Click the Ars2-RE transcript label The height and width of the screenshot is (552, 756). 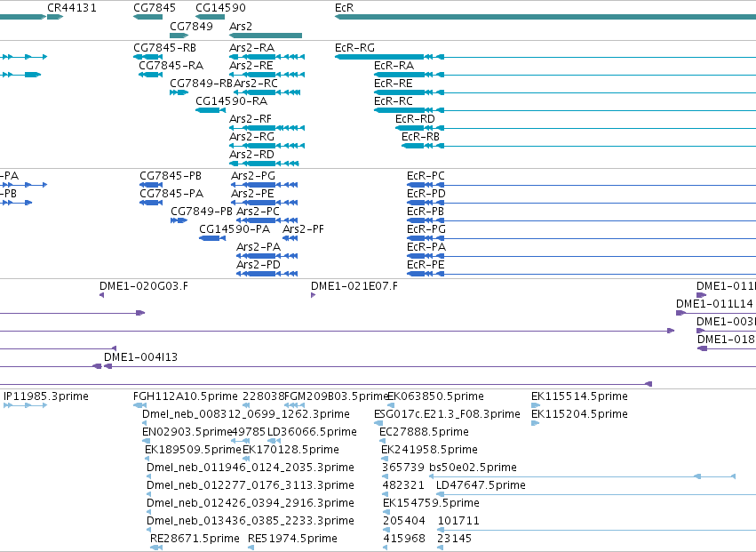251,66
